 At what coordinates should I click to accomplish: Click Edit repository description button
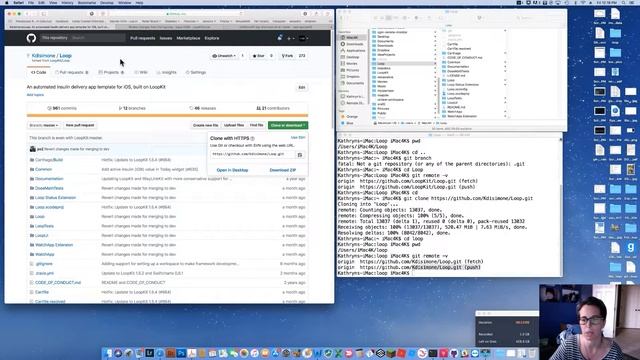[x=302, y=87]
